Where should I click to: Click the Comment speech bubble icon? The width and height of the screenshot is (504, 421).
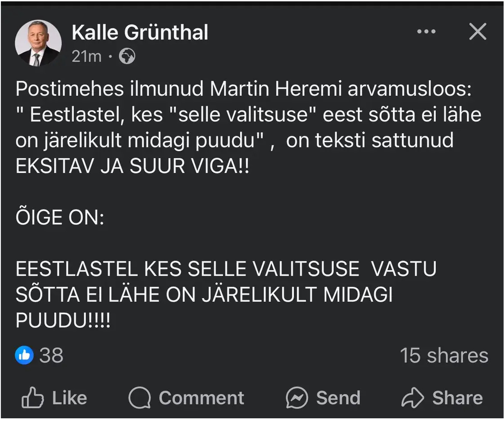[x=139, y=398]
